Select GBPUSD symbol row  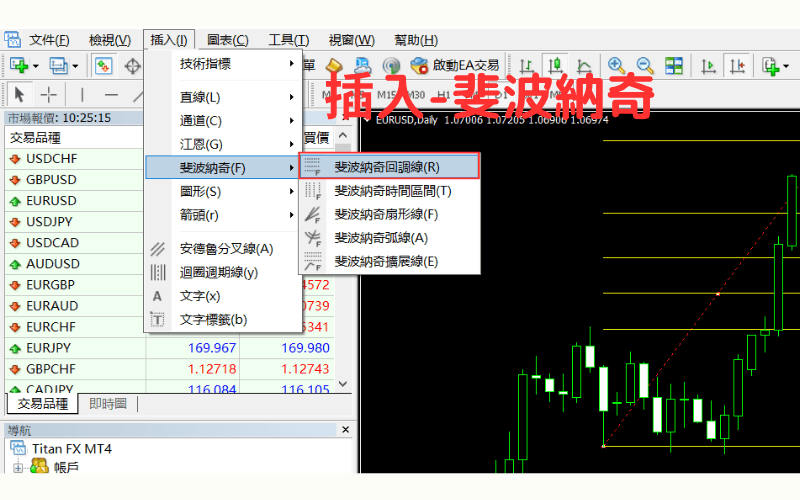coord(74,180)
